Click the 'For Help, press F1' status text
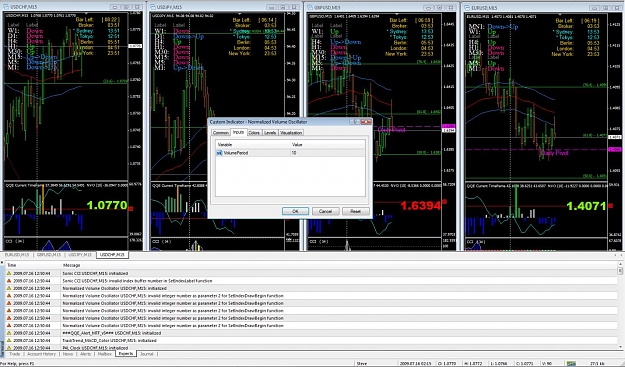Viewport: 625px width, 367px height. [17, 363]
